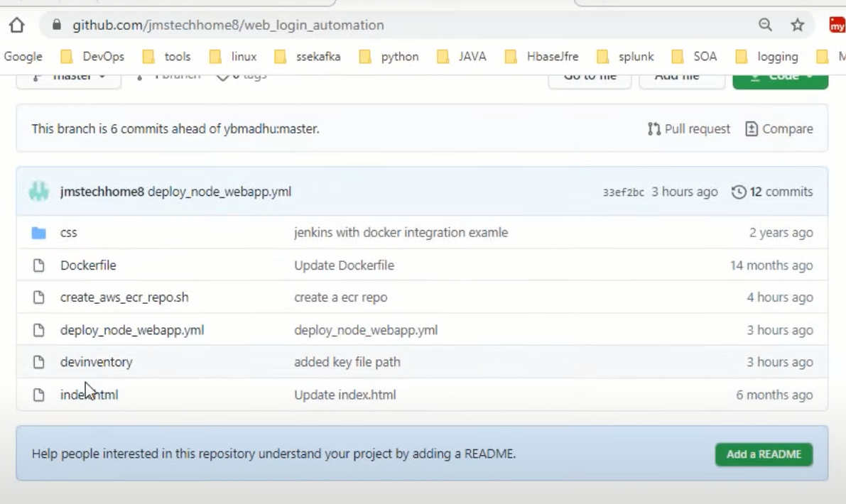Click the create_aws_ecr_repo.sh file icon
The height and width of the screenshot is (504, 846).
39,297
